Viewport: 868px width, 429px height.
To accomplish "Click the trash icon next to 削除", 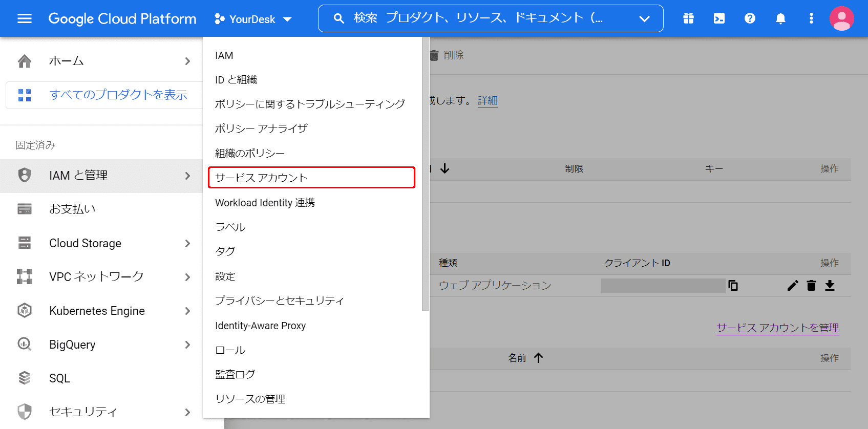I will (434, 55).
